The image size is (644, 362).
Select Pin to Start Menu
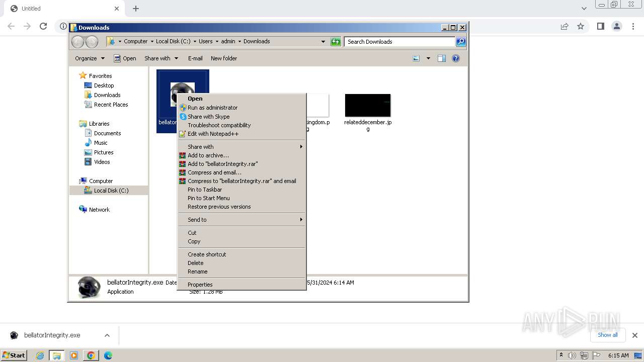click(242, 198)
